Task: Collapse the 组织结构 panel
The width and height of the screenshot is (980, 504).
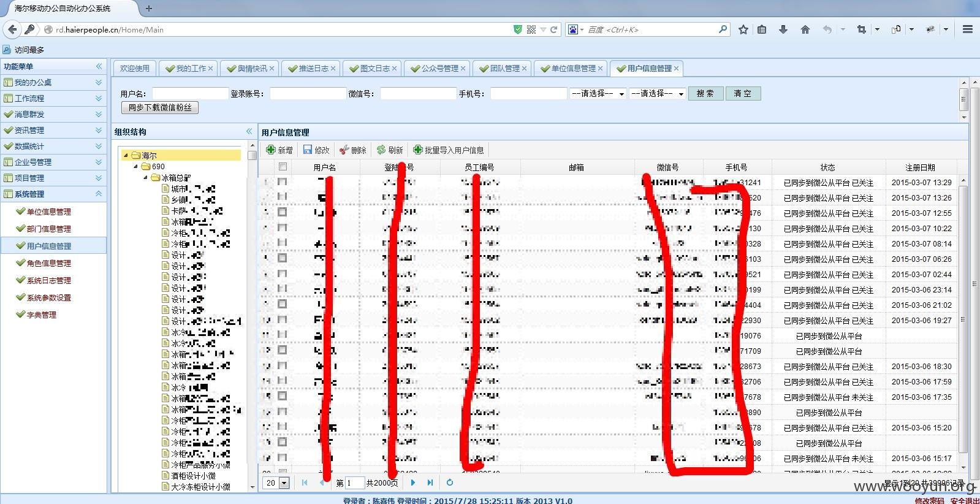Action: 249,131
